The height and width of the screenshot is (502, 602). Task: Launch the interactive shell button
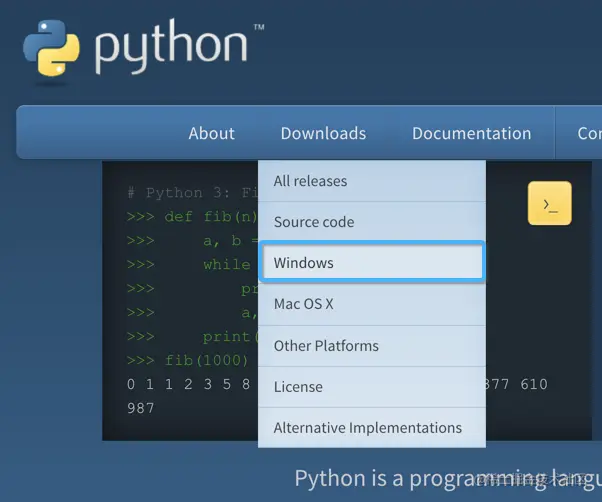pyautogui.click(x=549, y=203)
